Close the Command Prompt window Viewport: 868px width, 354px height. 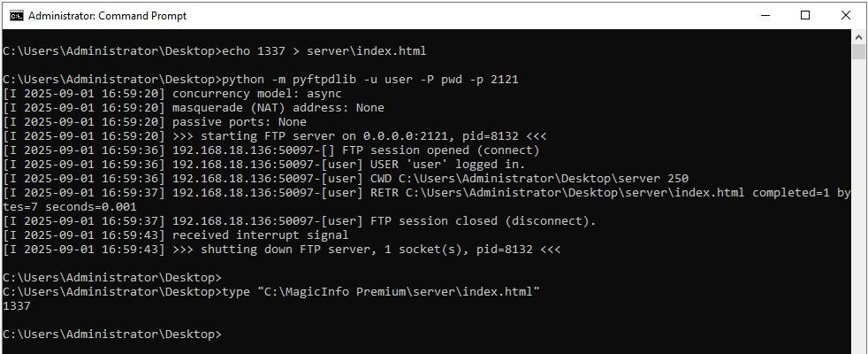pyautogui.click(x=846, y=15)
